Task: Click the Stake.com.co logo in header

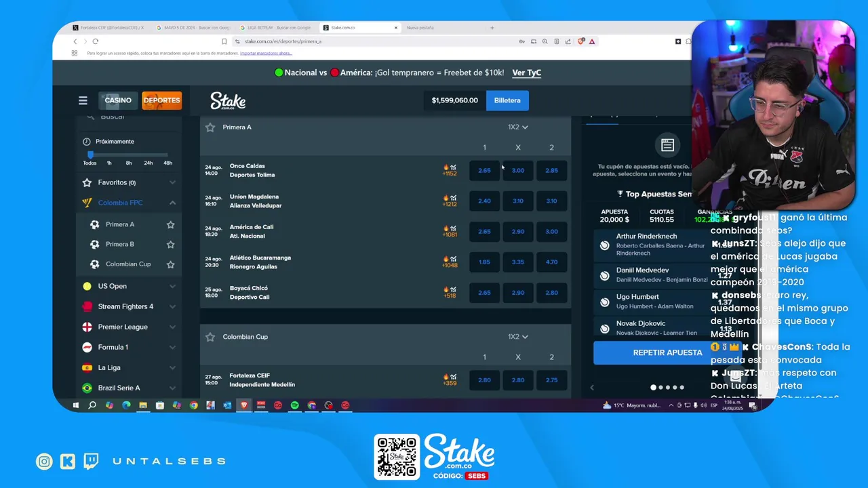Action: [x=228, y=101]
